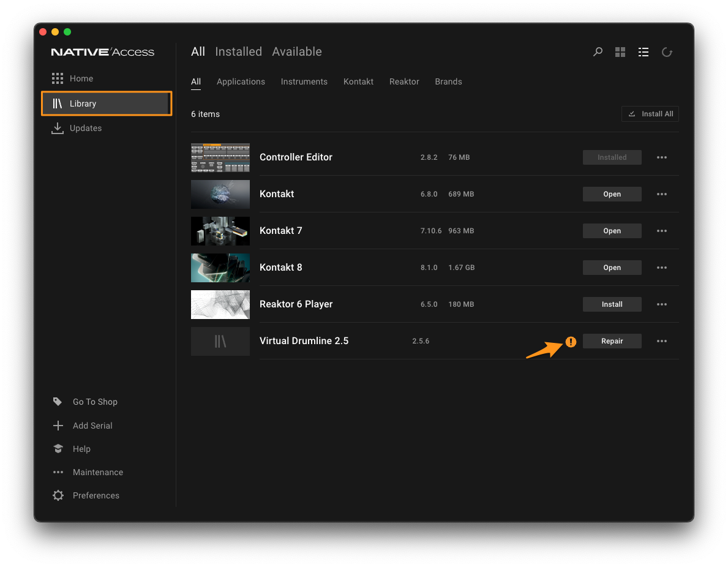This screenshot has width=728, height=567.
Task: Click the Kontakt 7 product name
Action: click(x=281, y=230)
